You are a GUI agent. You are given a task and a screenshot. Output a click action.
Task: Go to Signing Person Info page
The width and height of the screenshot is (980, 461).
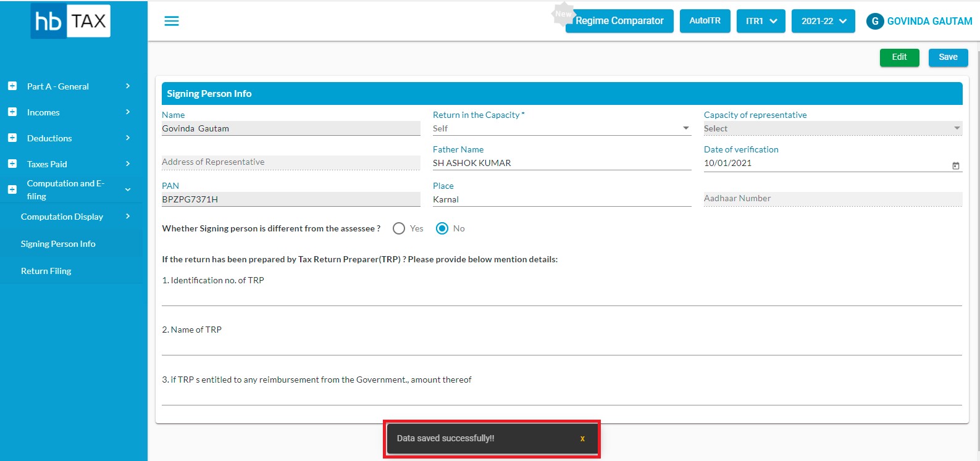[x=58, y=244]
